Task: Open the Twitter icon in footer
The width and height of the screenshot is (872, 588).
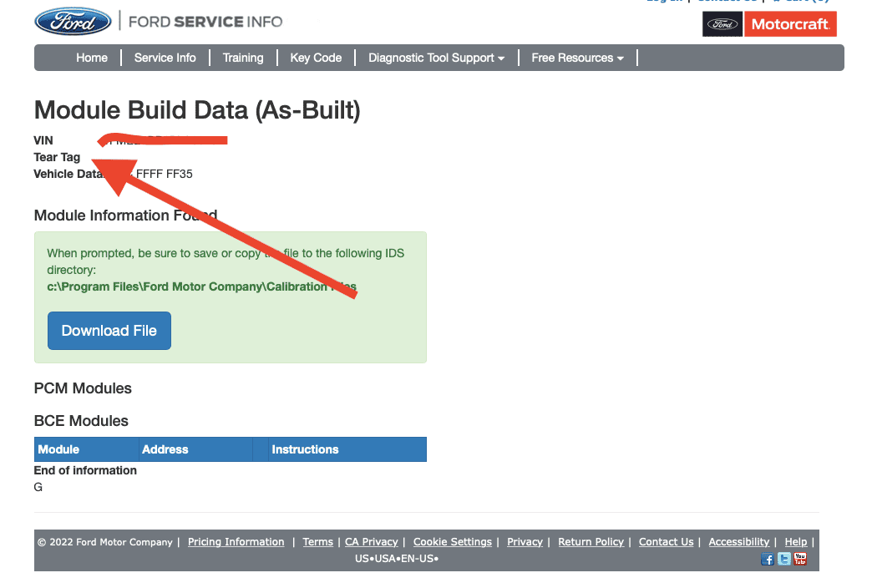Action: [x=784, y=559]
